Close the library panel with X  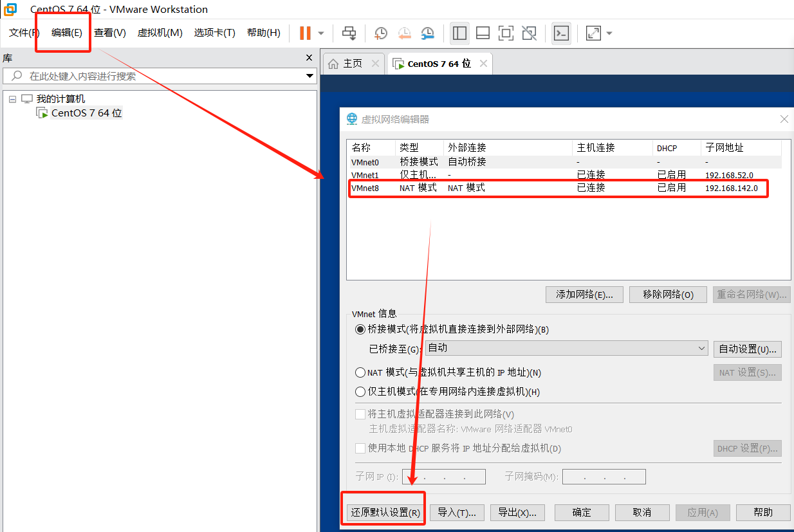point(309,58)
